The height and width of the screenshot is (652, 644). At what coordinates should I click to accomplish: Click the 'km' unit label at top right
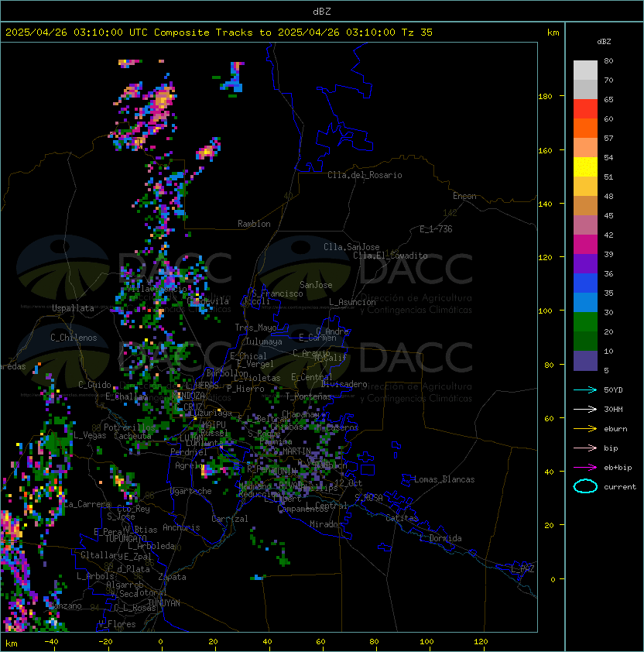(553, 33)
